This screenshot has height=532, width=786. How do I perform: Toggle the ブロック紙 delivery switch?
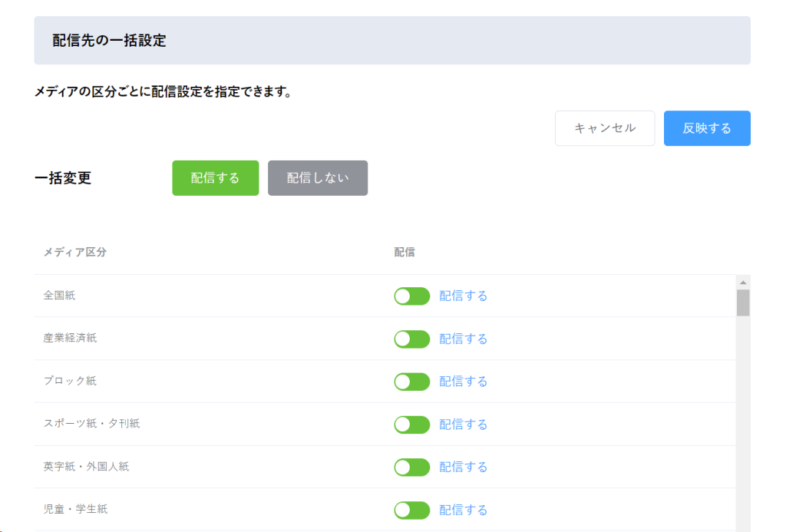pos(411,382)
